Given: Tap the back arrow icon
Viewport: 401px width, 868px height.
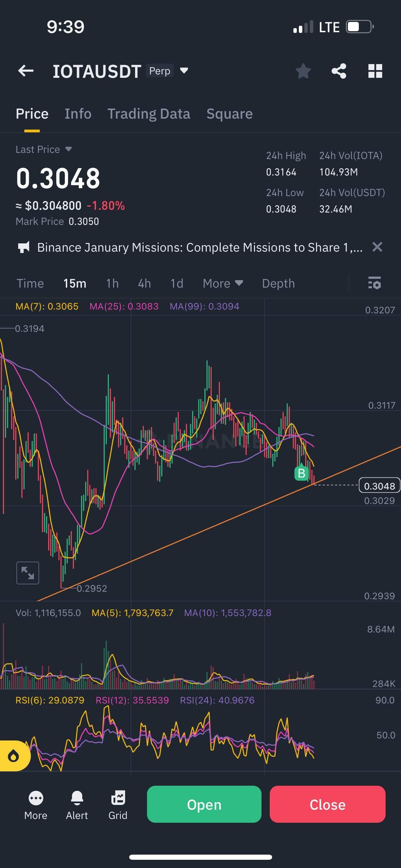Looking at the screenshot, I should pos(26,71).
